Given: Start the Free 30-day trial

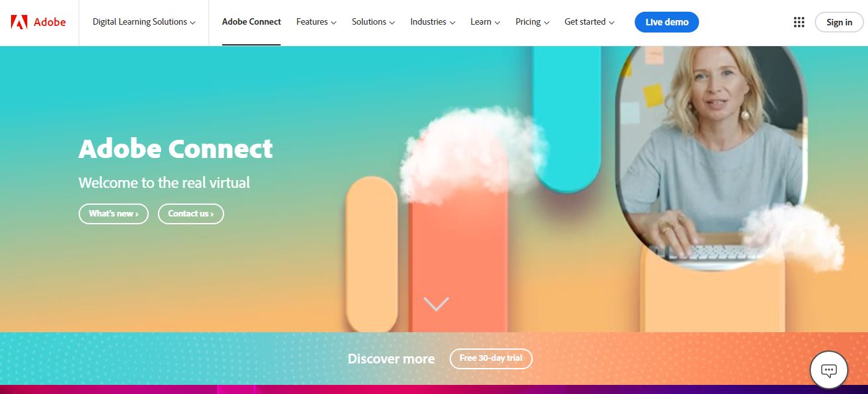Looking at the screenshot, I should click(491, 359).
